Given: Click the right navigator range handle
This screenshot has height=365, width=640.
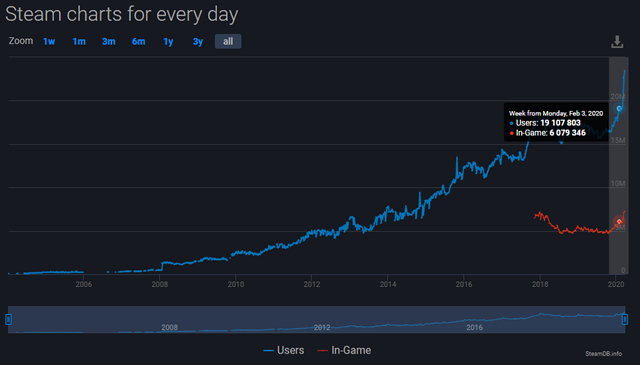Looking at the screenshot, I should coord(624,319).
